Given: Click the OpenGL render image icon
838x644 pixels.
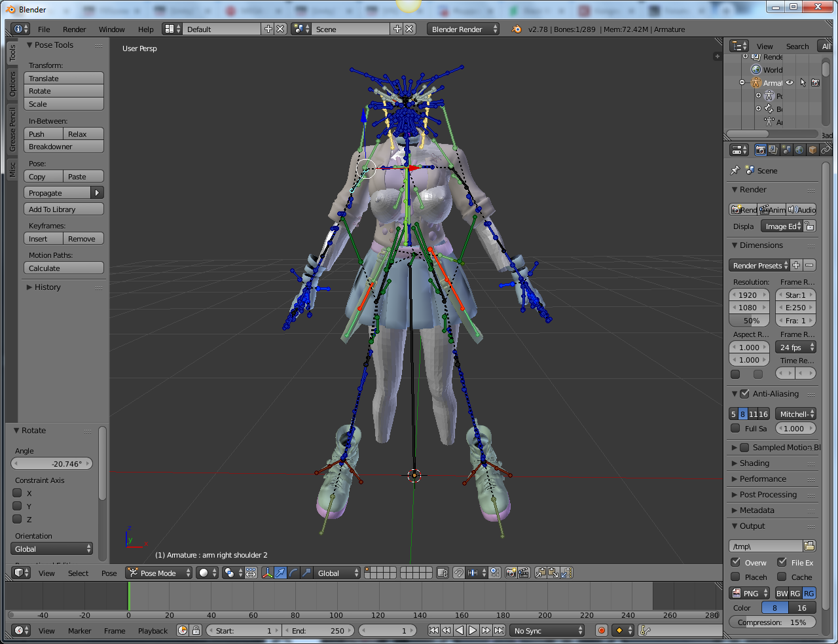Looking at the screenshot, I should (511, 573).
